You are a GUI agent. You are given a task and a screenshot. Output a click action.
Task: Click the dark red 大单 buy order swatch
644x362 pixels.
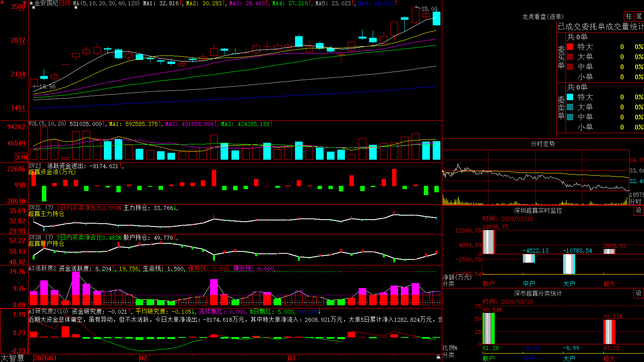[x=570, y=57]
